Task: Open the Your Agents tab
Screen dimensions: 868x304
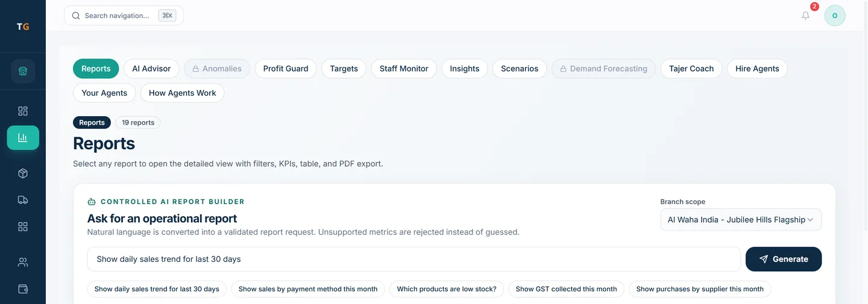Action: coord(104,93)
